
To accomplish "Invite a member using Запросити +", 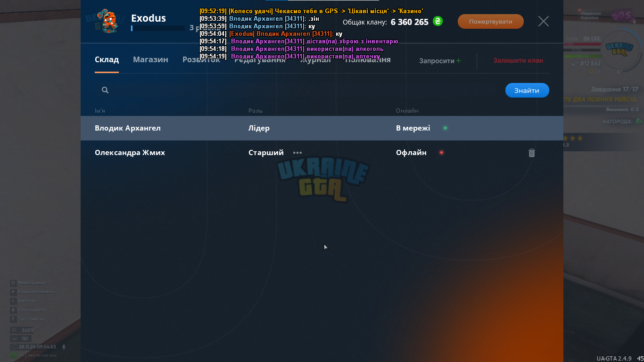I will (x=440, y=61).
